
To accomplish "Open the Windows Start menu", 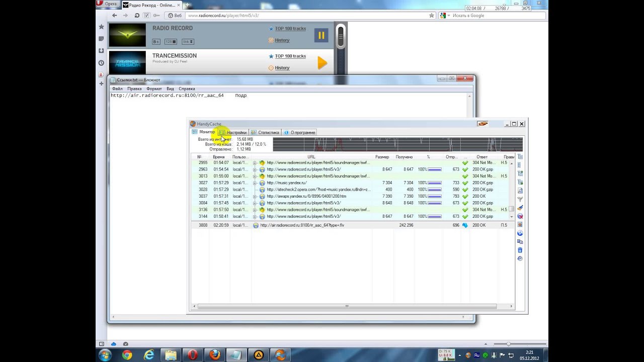I will (105, 355).
